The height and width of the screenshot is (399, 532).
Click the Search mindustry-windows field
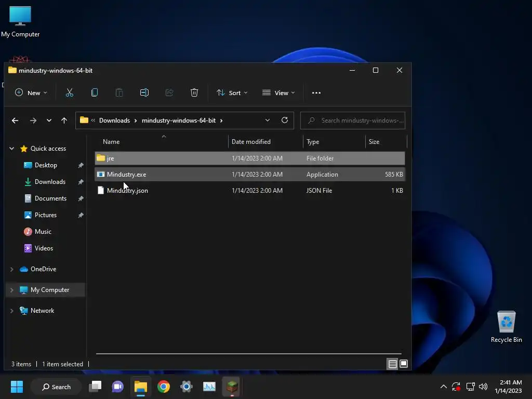click(353, 121)
